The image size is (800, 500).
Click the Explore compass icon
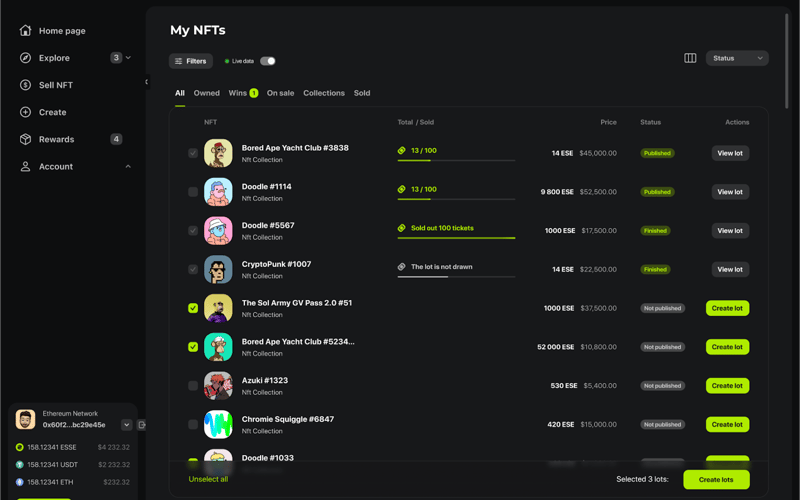pos(25,58)
